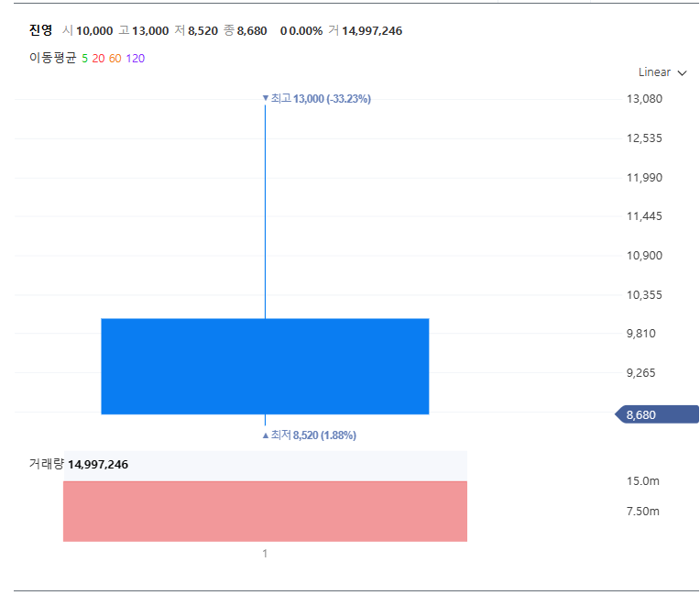Click the open price 10,000
The height and width of the screenshot is (595, 700).
pyautogui.click(x=94, y=31)
